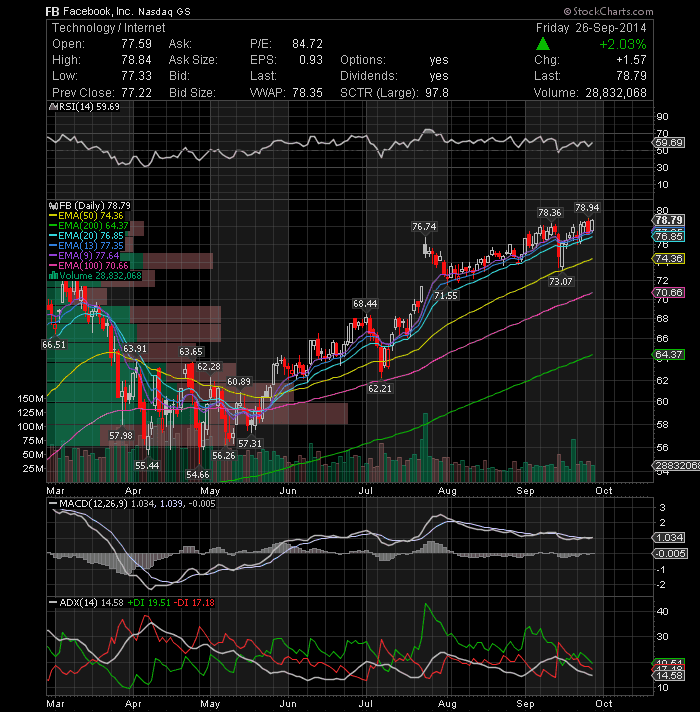Image resolution: width=700 pixels, height=712 pixels.
Task: Click the 60.89 price annotation
Action: tap(239, 381)
